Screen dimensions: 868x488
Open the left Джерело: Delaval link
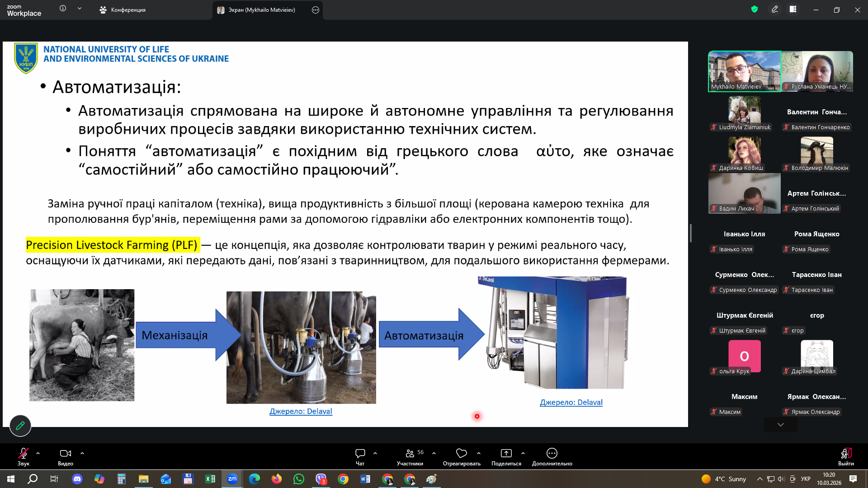pos(301,411)
